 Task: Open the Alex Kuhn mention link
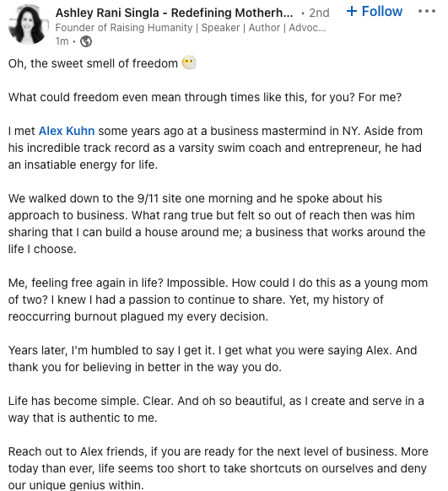pos(67,131)
